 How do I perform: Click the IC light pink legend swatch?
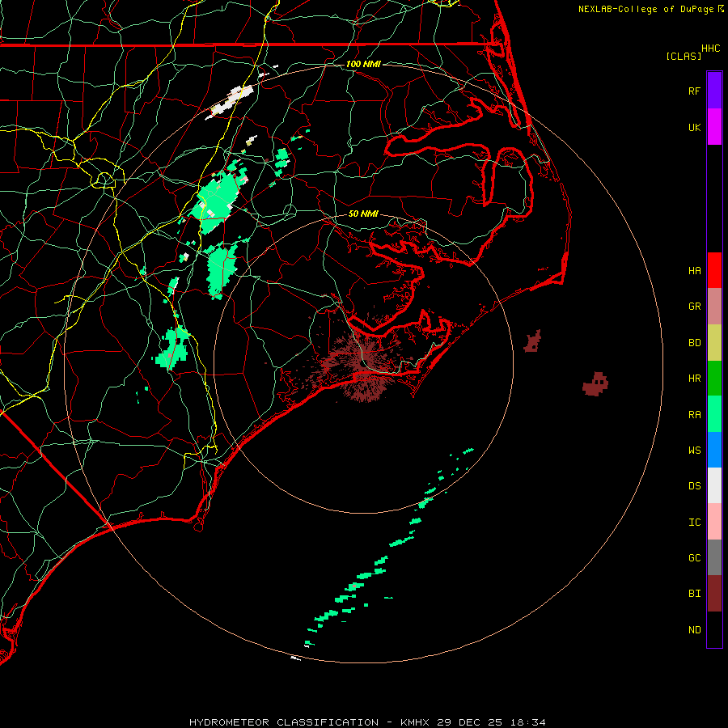(714, 522)
